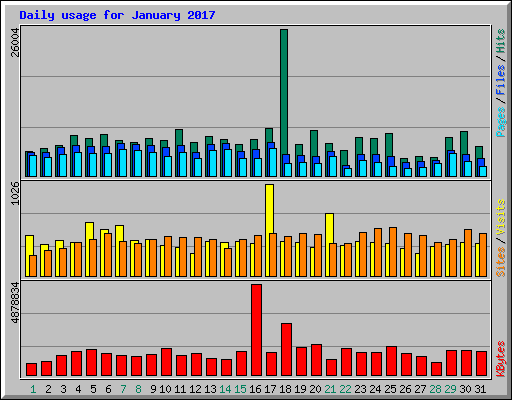Click the day "24" x-axis label
The width and height of the screenshot is (512, 400).
click(x=375, y=389)
